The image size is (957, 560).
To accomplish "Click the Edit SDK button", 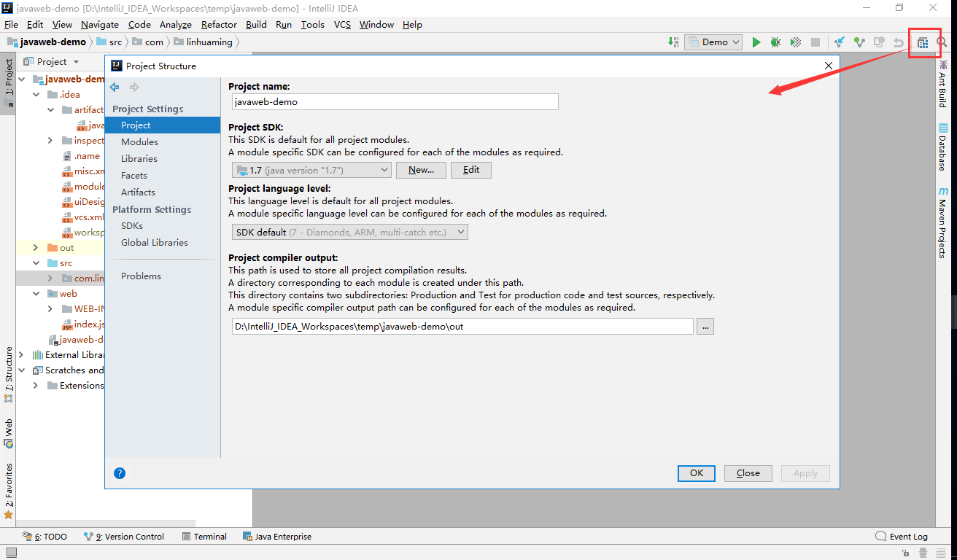I will coord(471,170).
